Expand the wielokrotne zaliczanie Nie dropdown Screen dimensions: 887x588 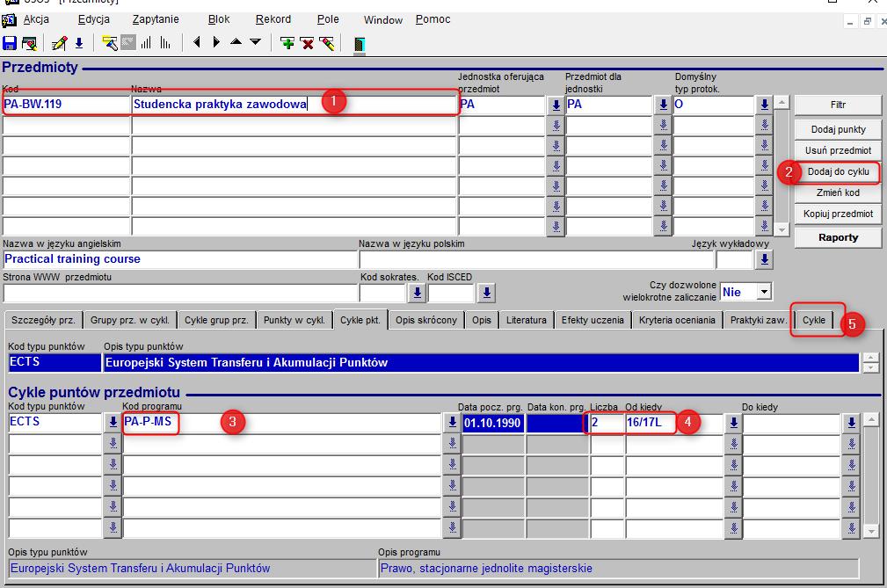(x=764, y=293)
